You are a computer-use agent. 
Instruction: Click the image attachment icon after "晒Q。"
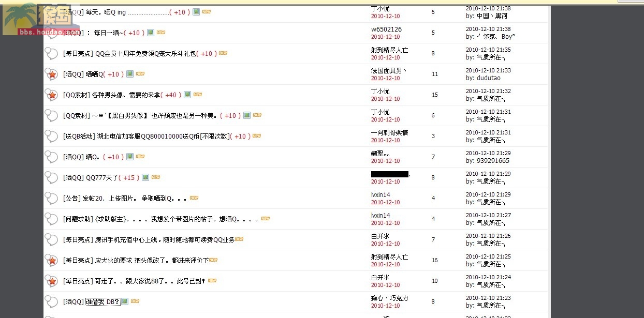(130, 157)
